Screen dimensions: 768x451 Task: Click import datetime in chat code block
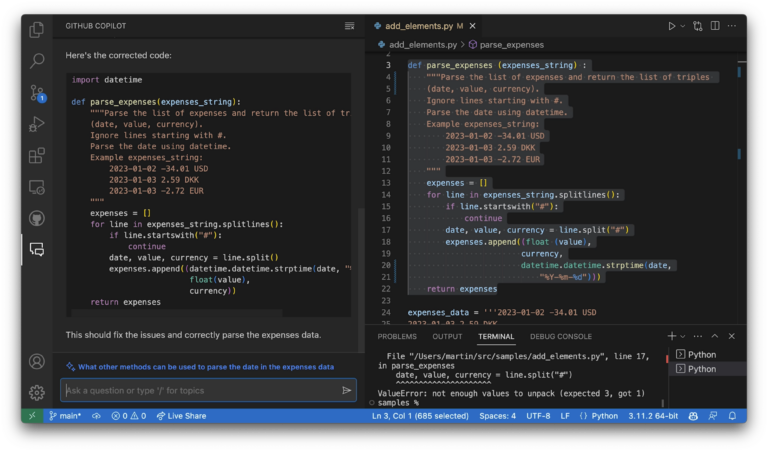tap(107, 79)
